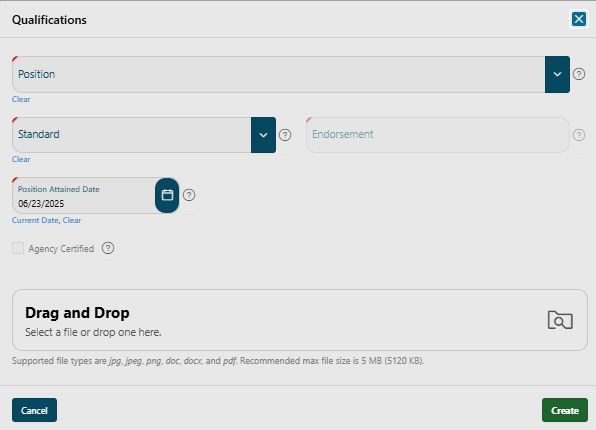Click the Cancel button
Image resolution: width=596 pixels, height=430 pixels.
(x=34, y=410)
